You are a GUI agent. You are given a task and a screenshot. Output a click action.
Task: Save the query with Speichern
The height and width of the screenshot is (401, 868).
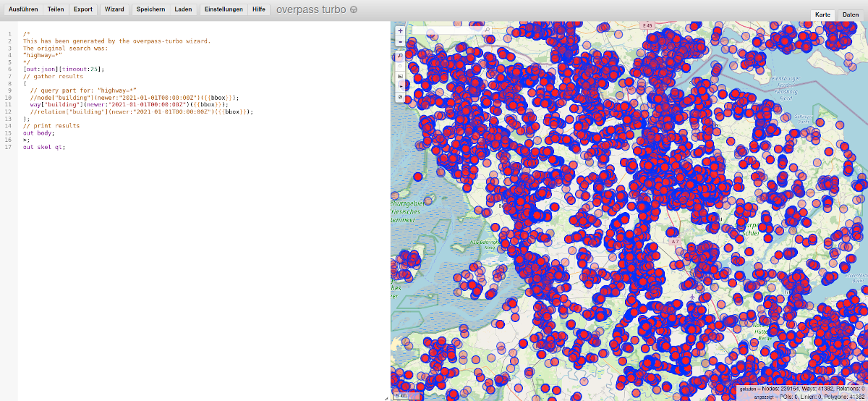pyautogui.click(x=151, y=10)
